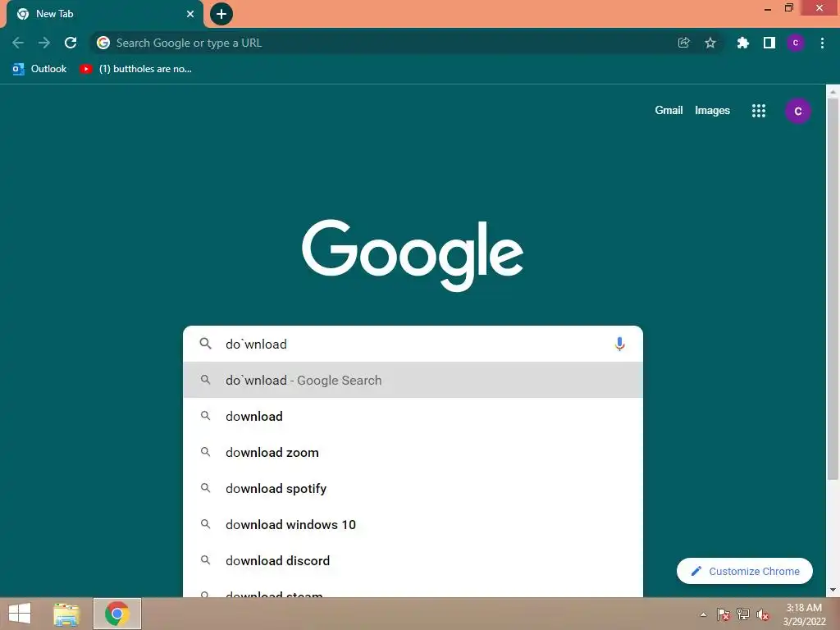The width and height of the screenshot is (840, 630).
Task: Click the Google logo
Action: point(413,256)
